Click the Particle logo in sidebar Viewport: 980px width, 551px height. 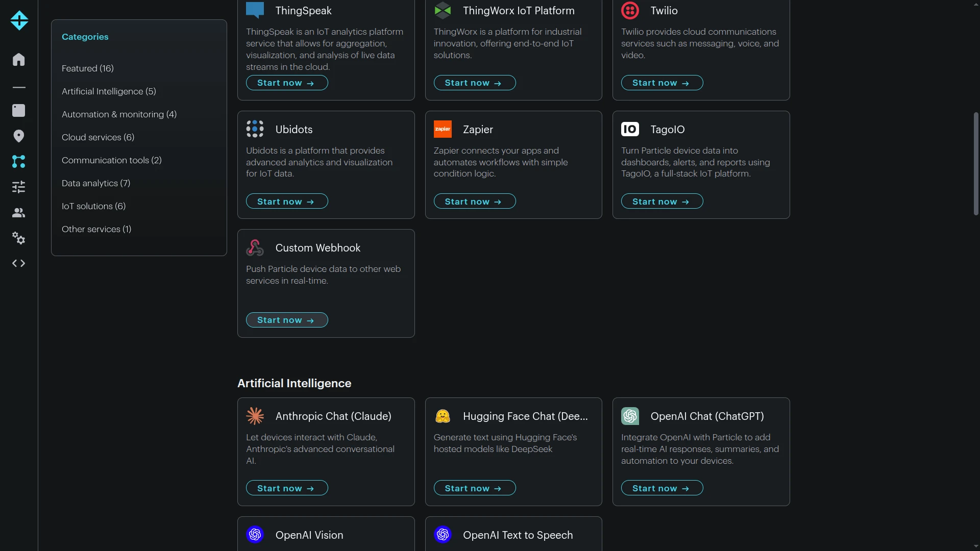click(19, 20)
